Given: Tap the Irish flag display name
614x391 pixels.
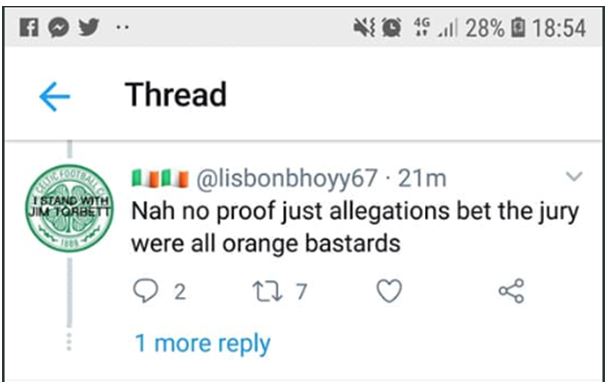Looking at the screenshot, I should coord(160,178).
